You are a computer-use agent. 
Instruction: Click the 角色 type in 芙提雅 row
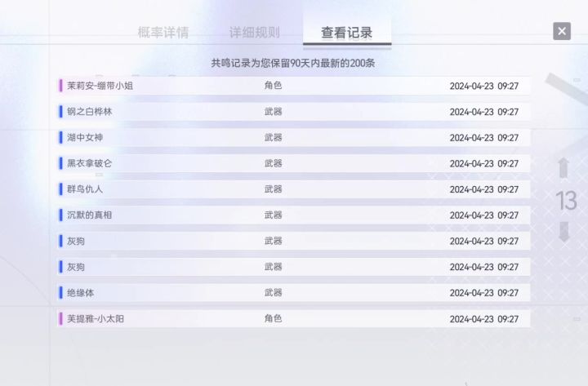pyautogui.click(x=273, y=318)
